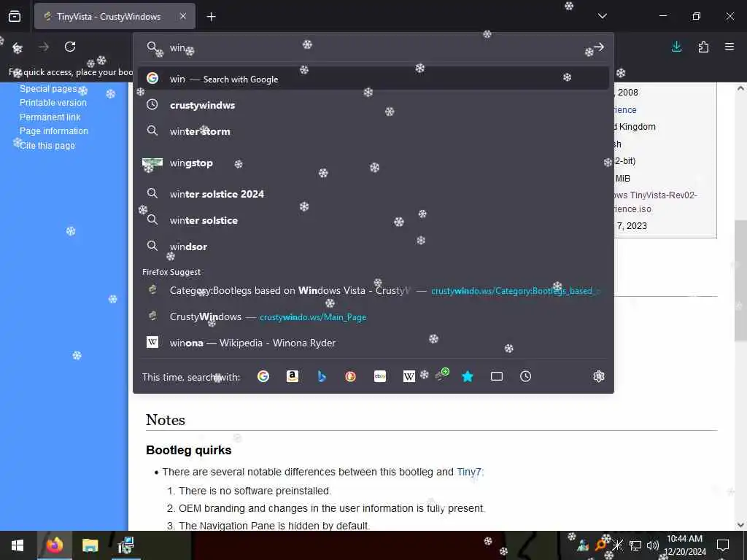The height and width of the screenshot is (560, 747).
Task: Search with Google one-off engine icon
Action: tap(263, 377)
